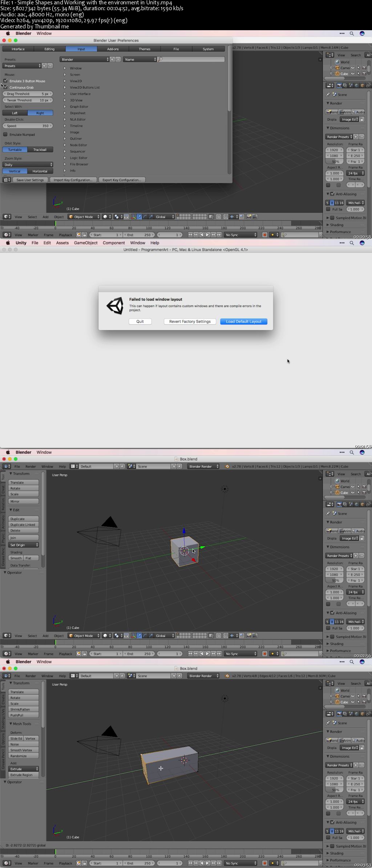Viewport: 372px width, 868px height.
Task: Expand Window keymap section arrow
Action: pyautogui.click(x=65, y=68)
